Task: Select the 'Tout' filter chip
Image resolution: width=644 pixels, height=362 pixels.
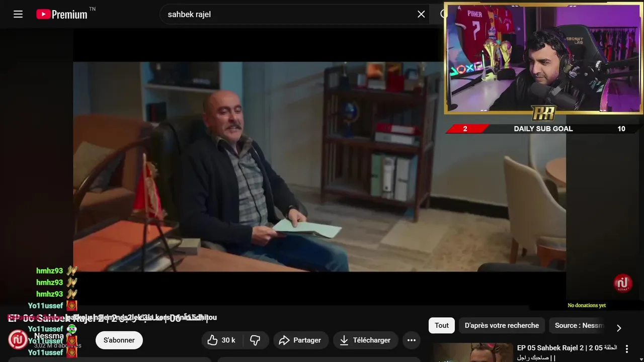Action: [442, 325]
